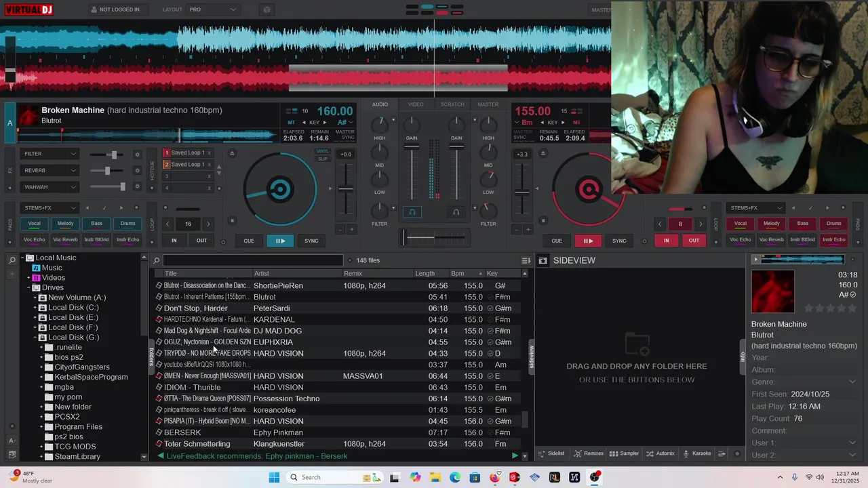Pause playback on the right deck
Screen dimensions: 868x488
[588, 241]
